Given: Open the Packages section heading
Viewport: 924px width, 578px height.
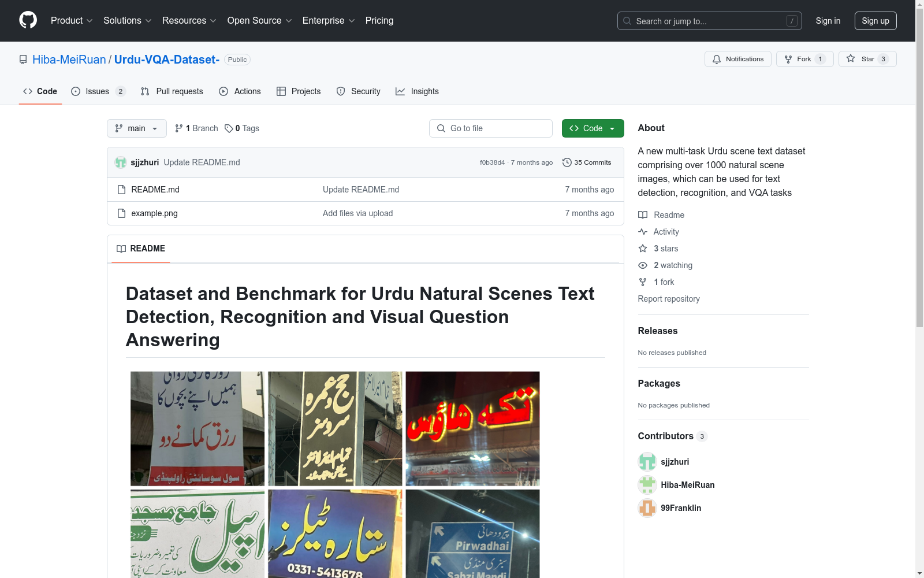Looking at the screenshot, I should pos(659,384).
